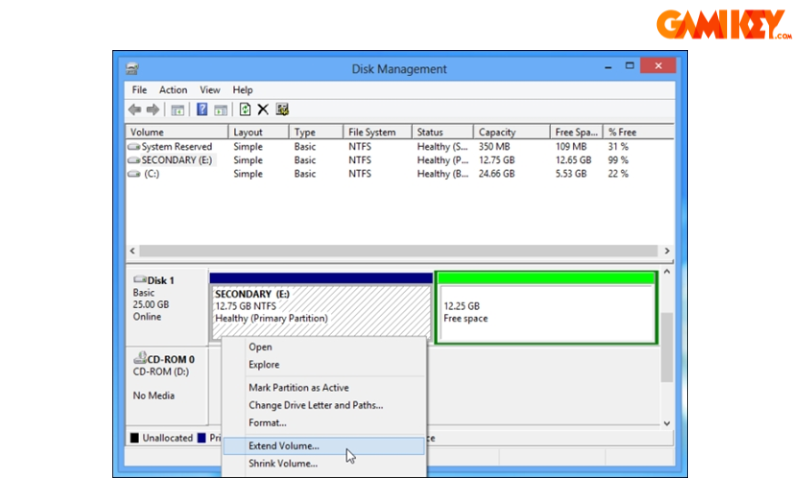
Task: Select the Disk 1 drive icon
Action: click(139, 280)
